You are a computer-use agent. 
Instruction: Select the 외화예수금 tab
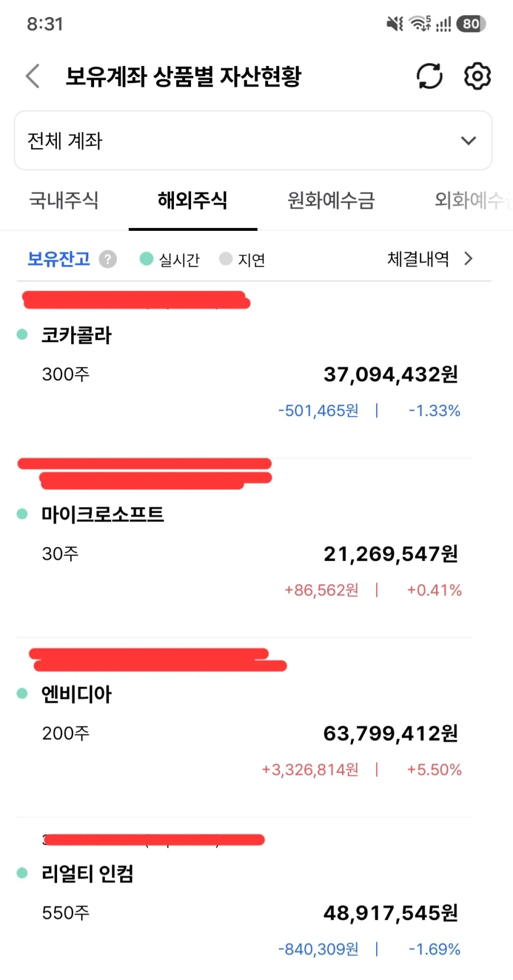[x=473, y=200]
